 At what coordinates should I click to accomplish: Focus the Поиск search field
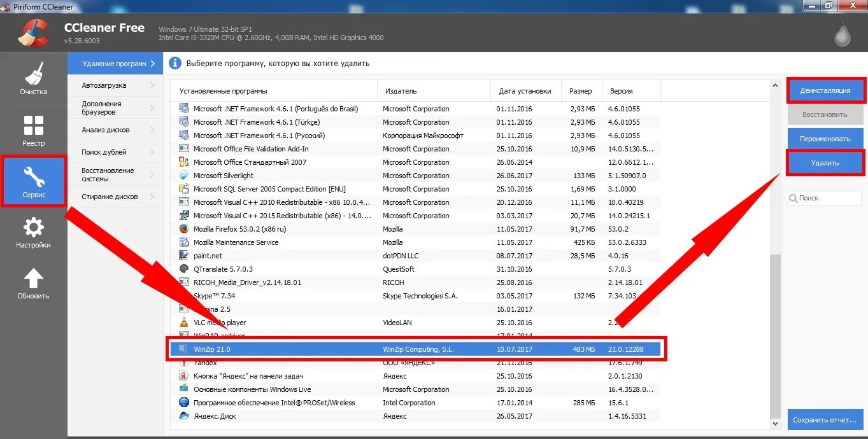click(x=825, y=199)
